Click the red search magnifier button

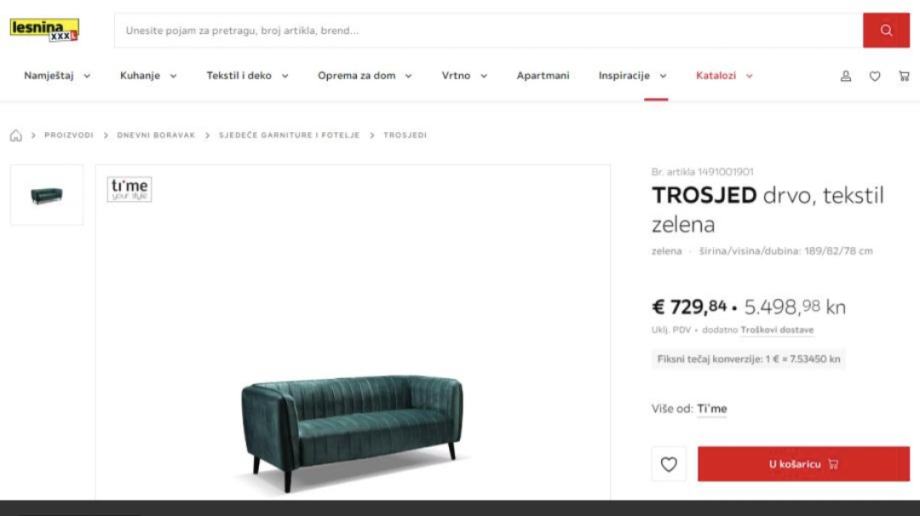click(x=886, y=31)
